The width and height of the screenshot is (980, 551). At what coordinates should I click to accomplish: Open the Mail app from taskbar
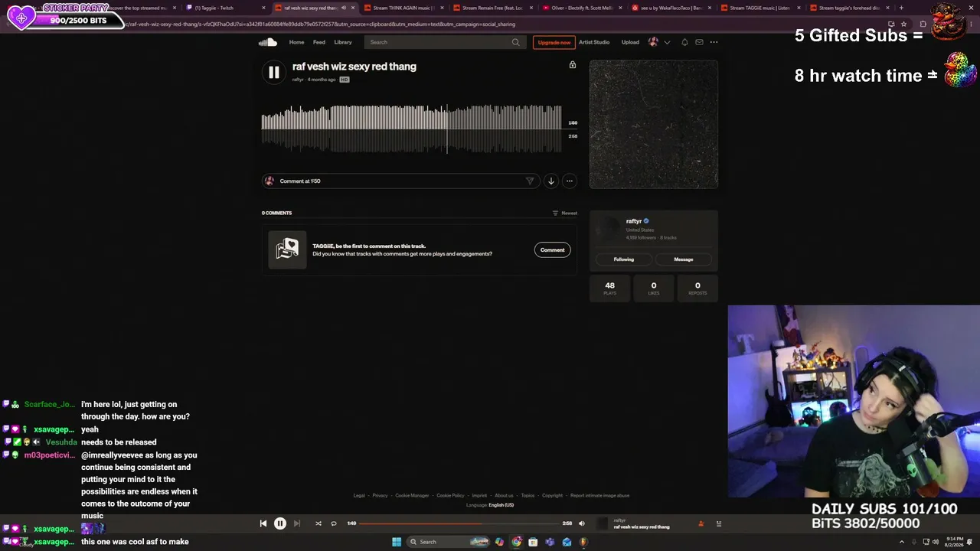(x=567, y=542)
